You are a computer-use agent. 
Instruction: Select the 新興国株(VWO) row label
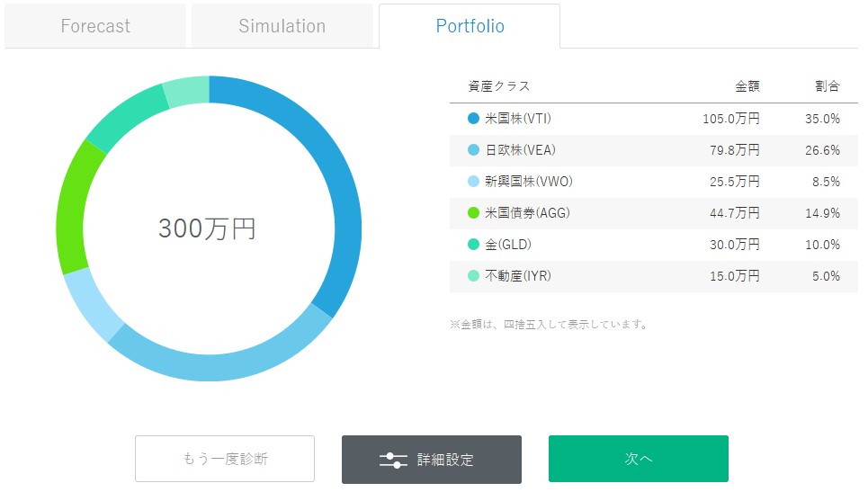click(x=529, y=182)
